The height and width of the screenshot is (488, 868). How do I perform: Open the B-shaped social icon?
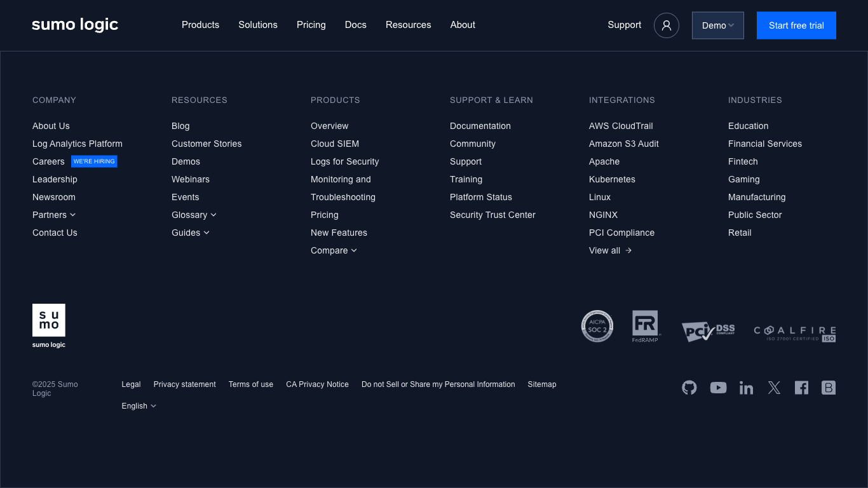click(829, 388)
